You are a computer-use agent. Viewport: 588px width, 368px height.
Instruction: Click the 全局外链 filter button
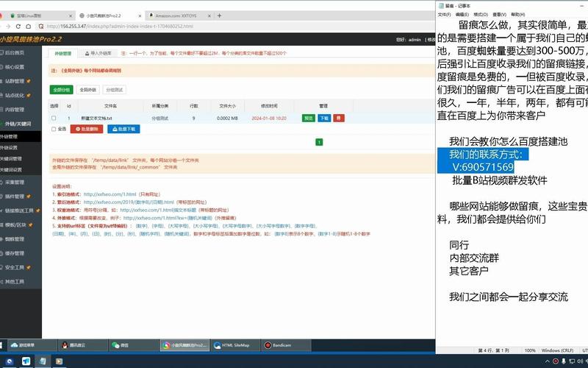coord(88,90)
